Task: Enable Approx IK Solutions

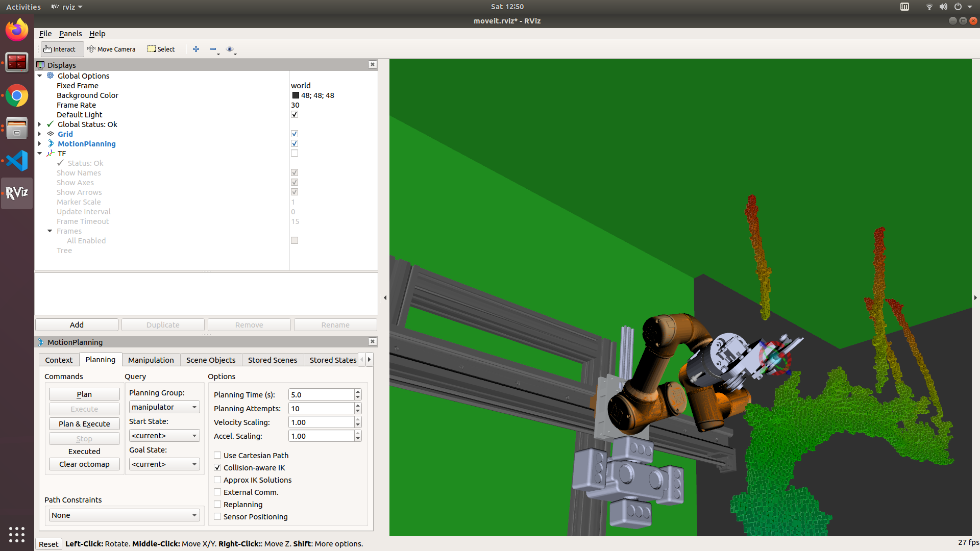Action: [x=217, y=480]
